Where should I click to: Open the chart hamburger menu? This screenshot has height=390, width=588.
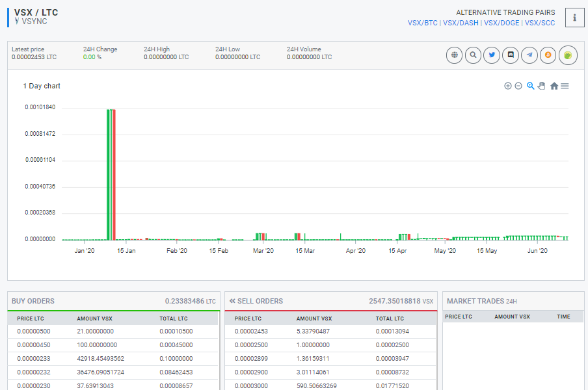(565, 86)
